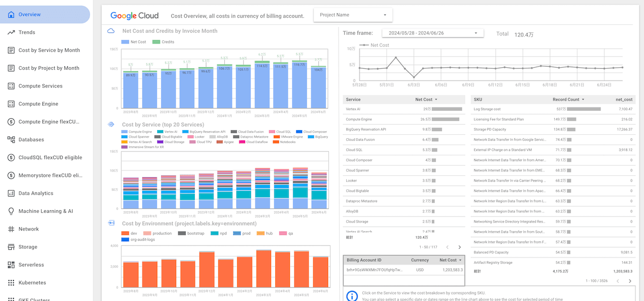Screen dimensions: 644x301
Task: Click the Google Cloud logo
Action: 134,16
